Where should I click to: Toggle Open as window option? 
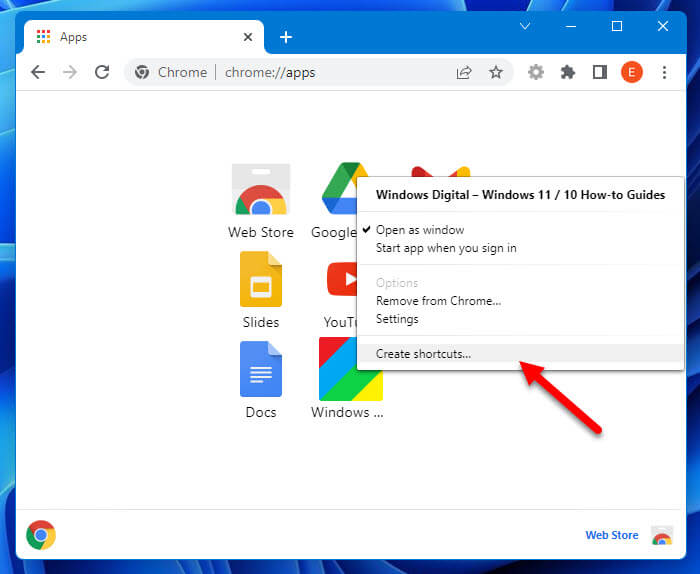tap(520, 230)
